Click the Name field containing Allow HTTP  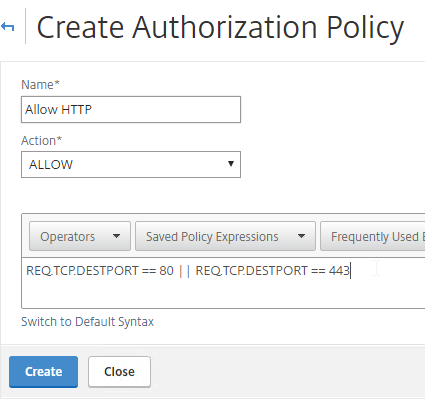click(x=131, y=109)
